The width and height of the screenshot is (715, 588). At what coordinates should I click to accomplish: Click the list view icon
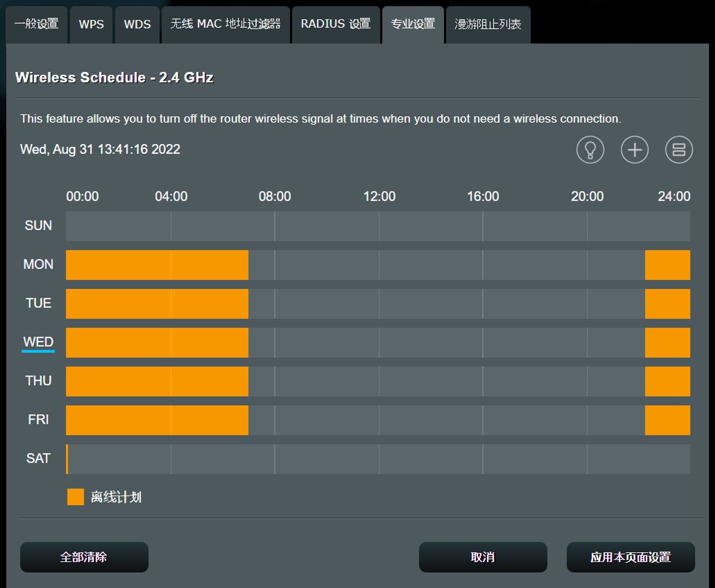(679, 150)
